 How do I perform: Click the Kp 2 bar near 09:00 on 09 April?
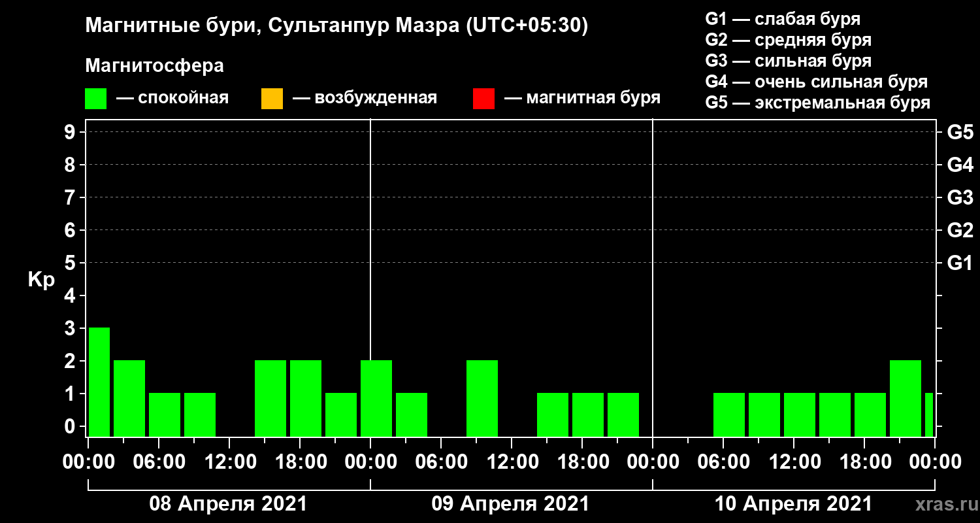point(482,398)
